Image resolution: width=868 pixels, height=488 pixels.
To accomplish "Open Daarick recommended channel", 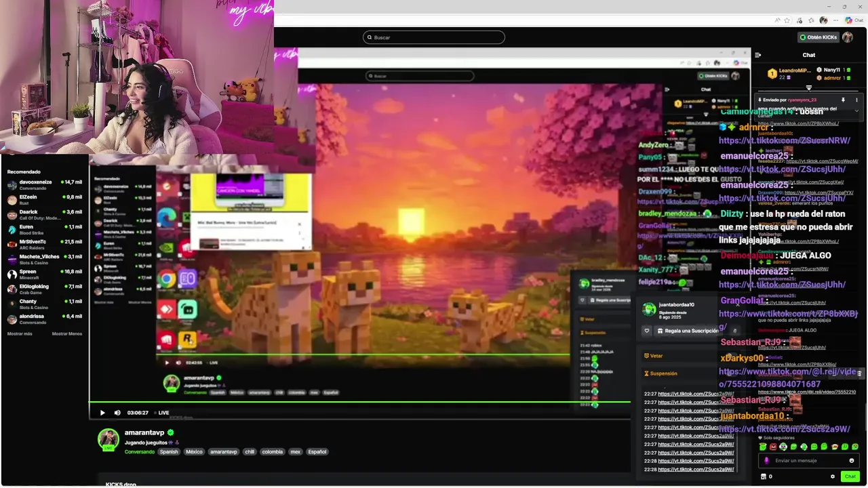I will 45,214.
